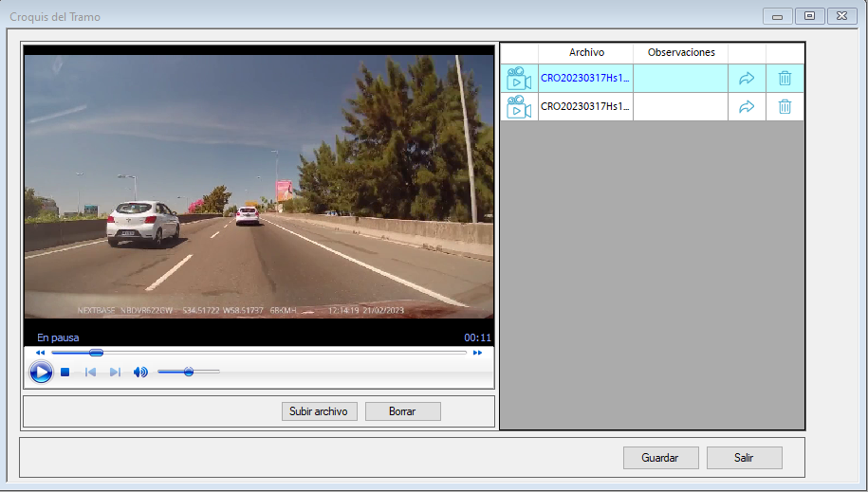The height and width of the screenshot is (492, 868).
Task: Save changes with Guardar button
Action: click(x=660, y=458)
